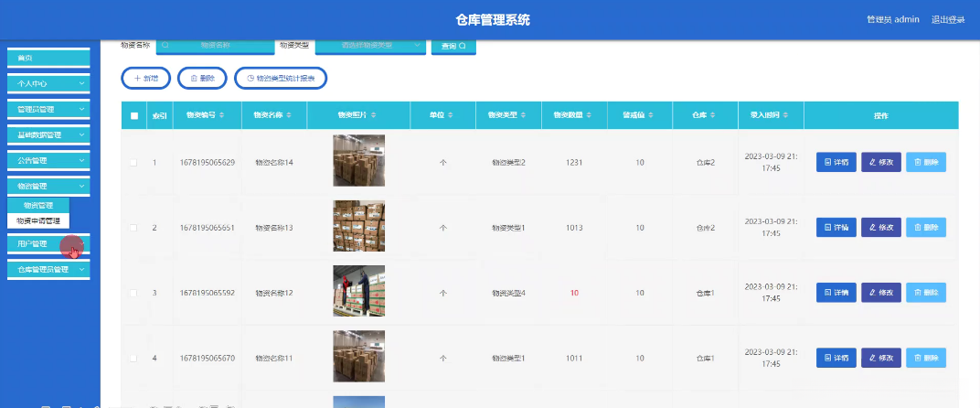The height and width of the screenshot is (408, 980).
Task: Open the photo thumbnail for 物资名称13
Action: coord(358,226)
